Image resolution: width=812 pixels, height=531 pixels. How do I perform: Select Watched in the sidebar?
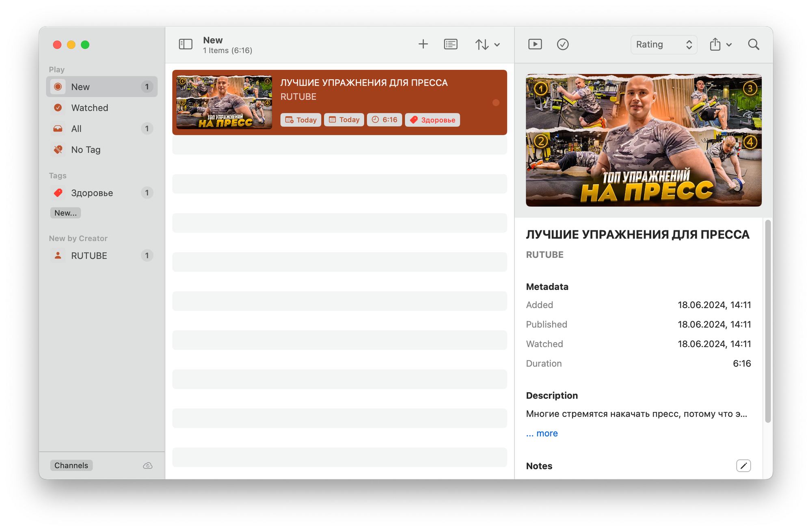89,108
